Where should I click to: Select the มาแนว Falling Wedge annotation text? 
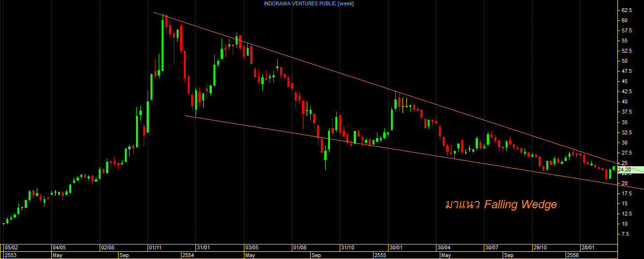point(501,204)
